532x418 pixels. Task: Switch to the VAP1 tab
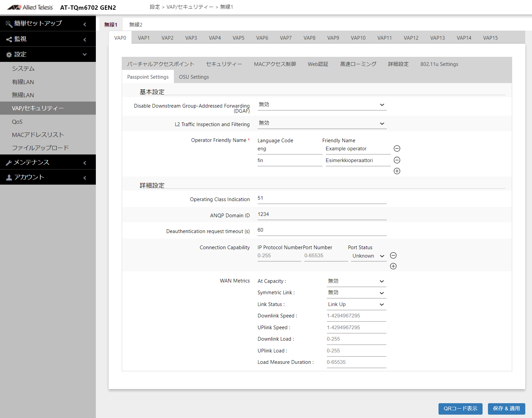tap(144, 38)
